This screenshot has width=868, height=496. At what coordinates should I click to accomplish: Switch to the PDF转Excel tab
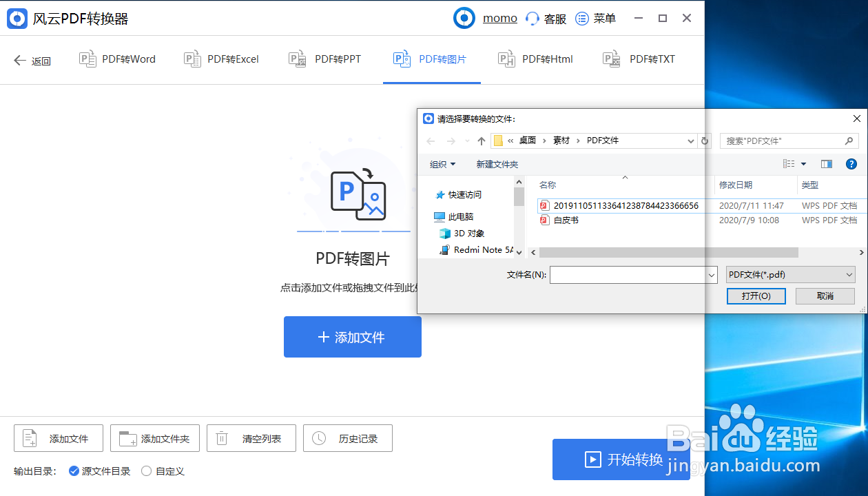(x=221, y=59)
